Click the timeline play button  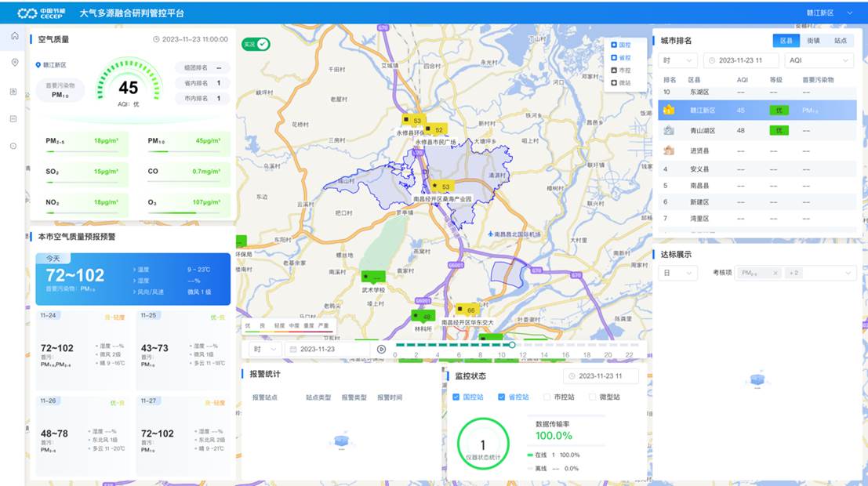[381, 349]
